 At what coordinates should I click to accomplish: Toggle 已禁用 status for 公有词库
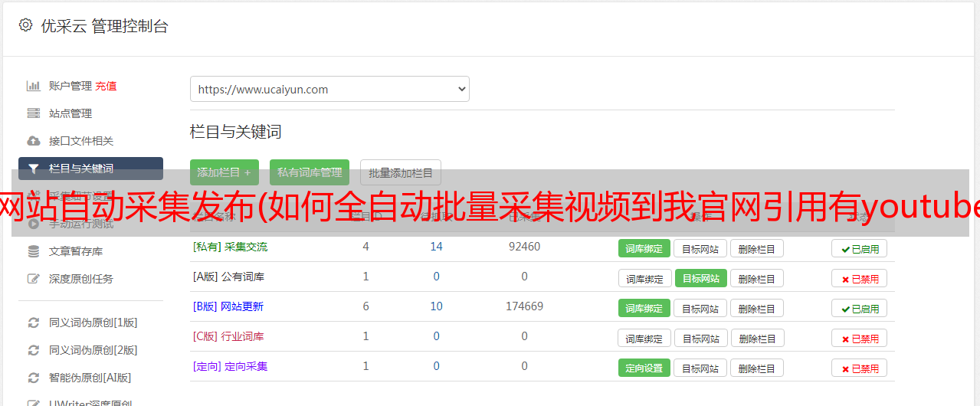tap(859, 278)
